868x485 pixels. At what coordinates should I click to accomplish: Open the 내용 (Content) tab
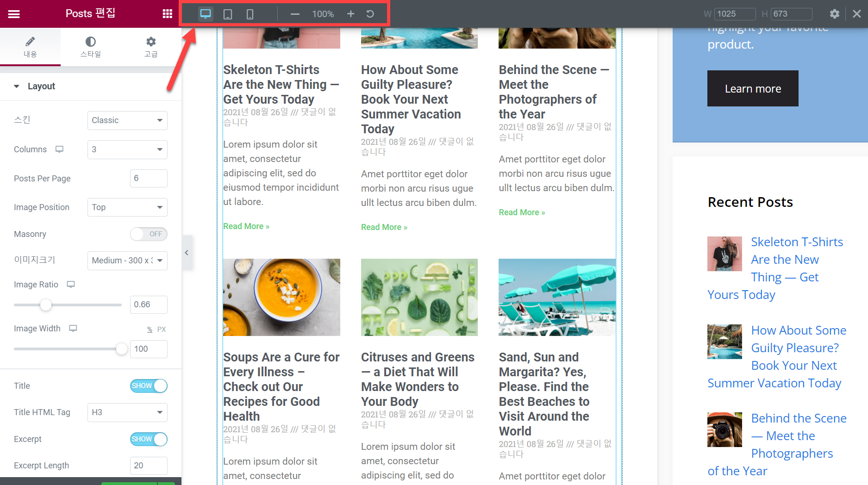pyautogui.click(x=30, y=47)
